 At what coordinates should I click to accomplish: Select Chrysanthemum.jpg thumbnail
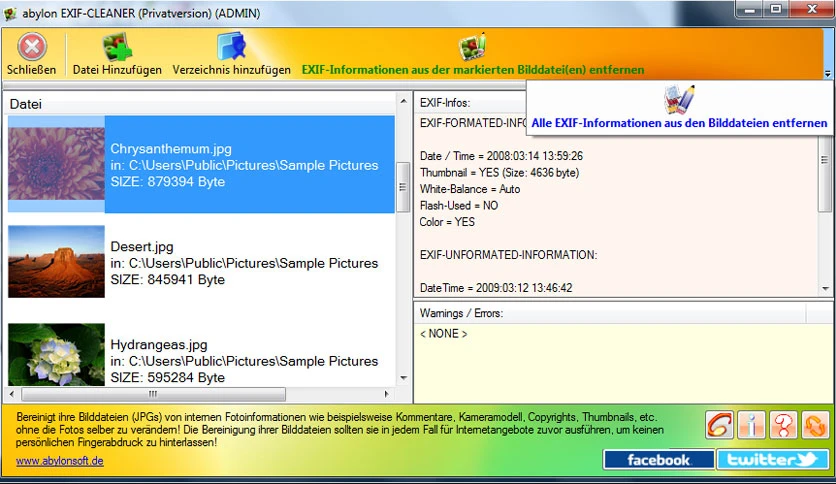pyautogui.click(x=56, y=163)
